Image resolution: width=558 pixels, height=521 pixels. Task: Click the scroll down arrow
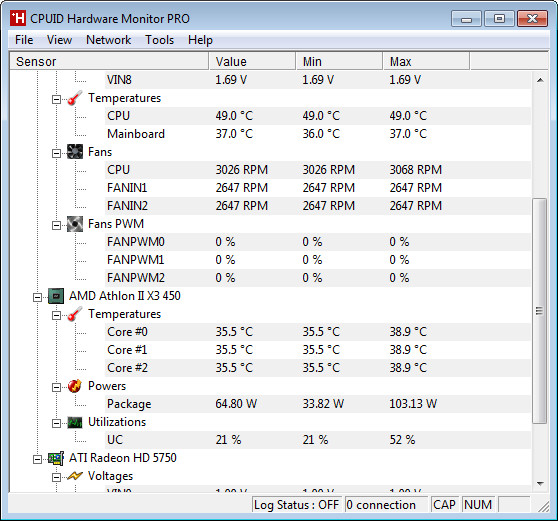click(540, 484)
